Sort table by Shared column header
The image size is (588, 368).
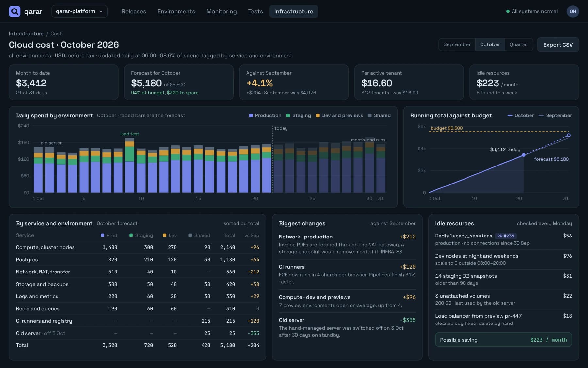pyautogui.click(x=199, y=235)
